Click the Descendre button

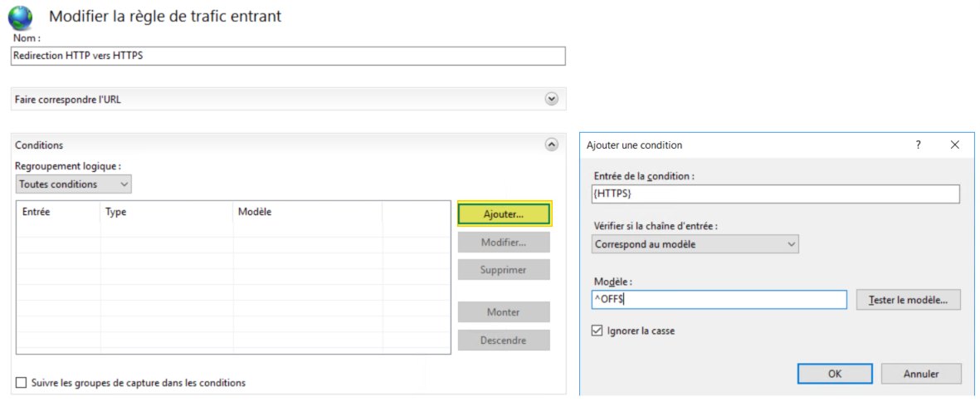click(503, 341)
